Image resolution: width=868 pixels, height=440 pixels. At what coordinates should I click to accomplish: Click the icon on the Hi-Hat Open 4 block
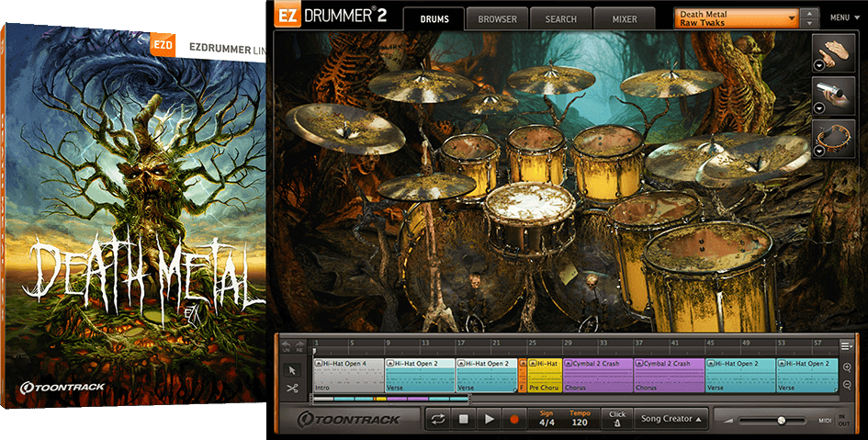coord(319,364)
